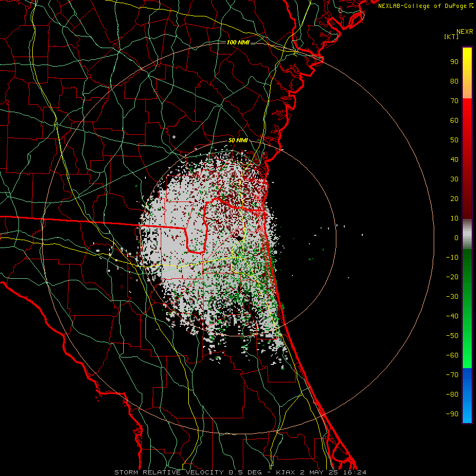Image resolution: width=476 pixels, height=476 pixels.
Task: Click the -40 value on velocity scale
Action: pos(452,316)
